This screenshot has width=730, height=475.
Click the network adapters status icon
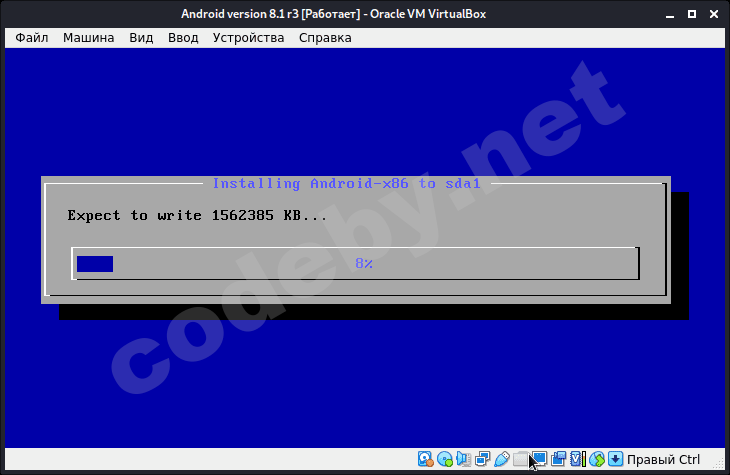(x=483, y=459)
